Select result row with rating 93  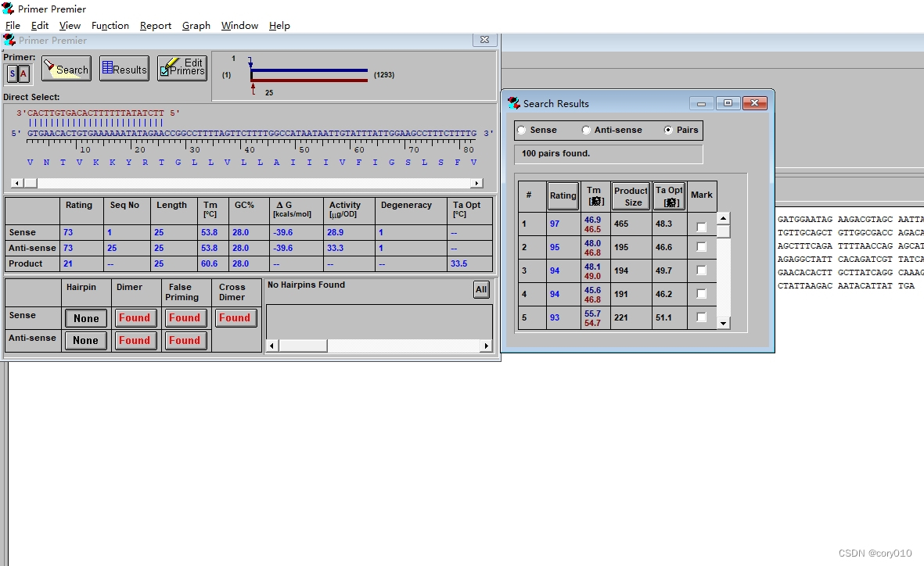tap(617, 317)
